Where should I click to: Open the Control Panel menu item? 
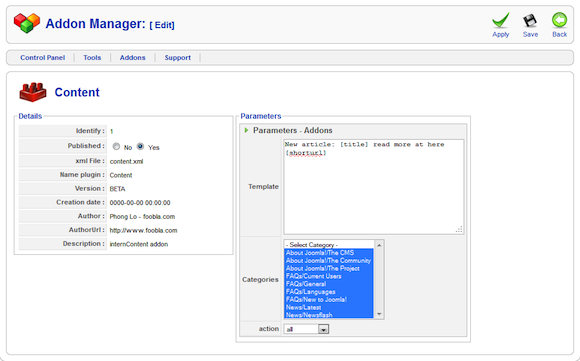43,58
